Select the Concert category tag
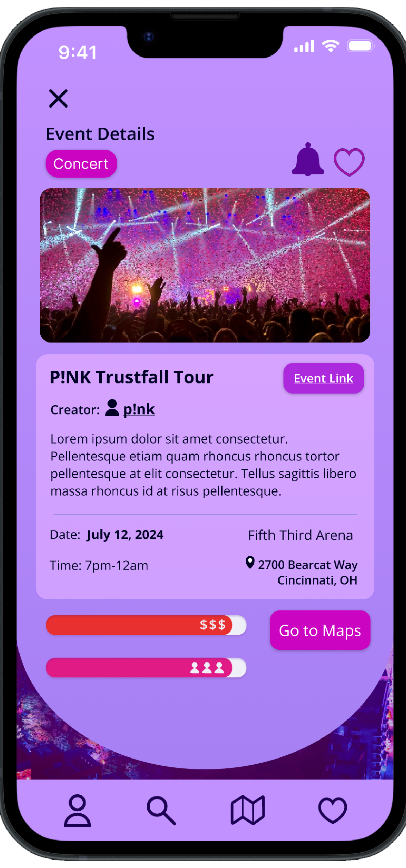 [81, 164]
